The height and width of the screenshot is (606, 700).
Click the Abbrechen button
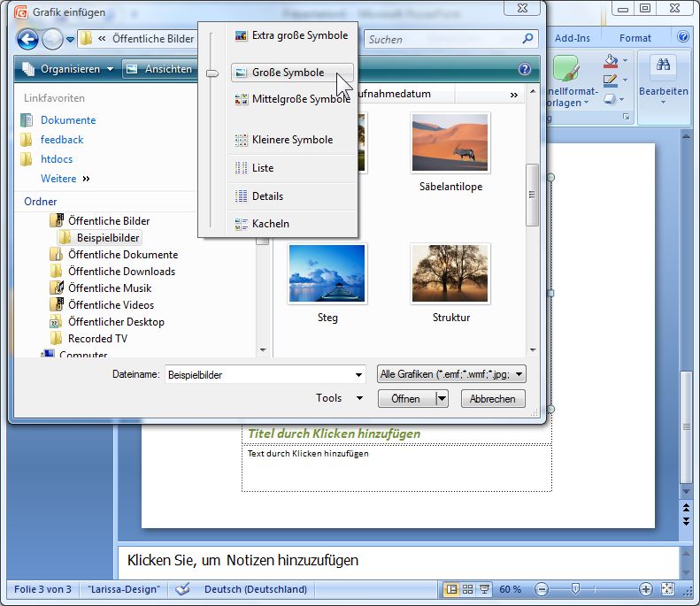coord(492,398)
